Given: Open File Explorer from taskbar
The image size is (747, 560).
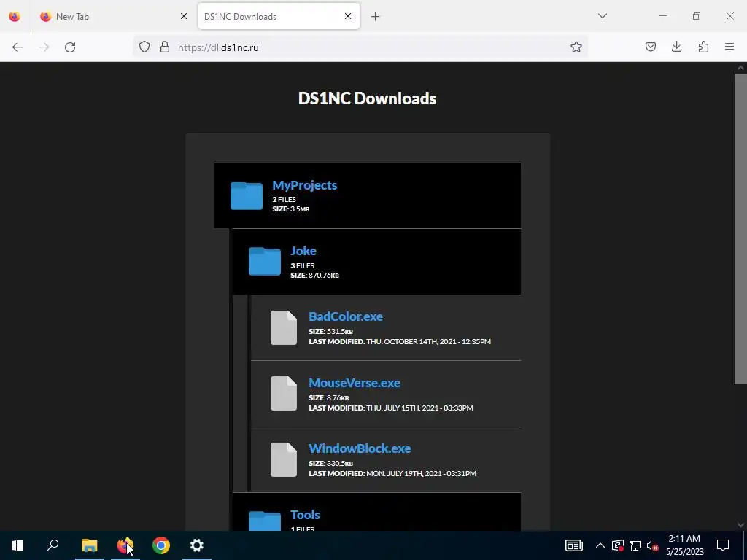Looking at the screenshot, I should click(x=89, y=545).
